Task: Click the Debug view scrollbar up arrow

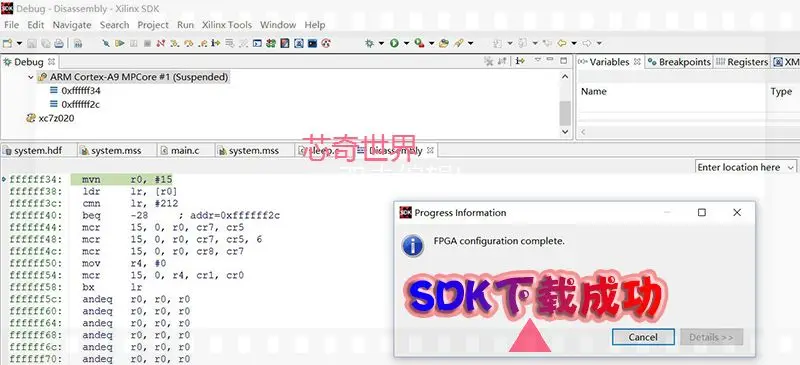Action: coord(565,77)
